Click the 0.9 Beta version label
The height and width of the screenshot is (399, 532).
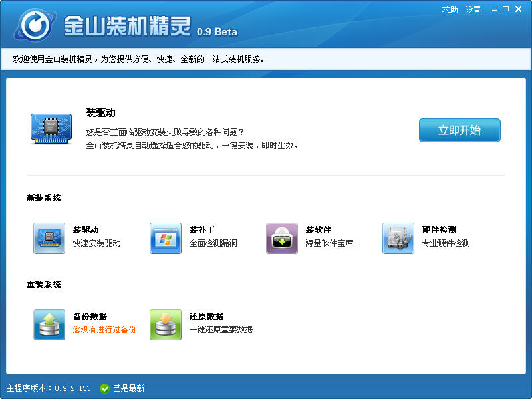217,31
